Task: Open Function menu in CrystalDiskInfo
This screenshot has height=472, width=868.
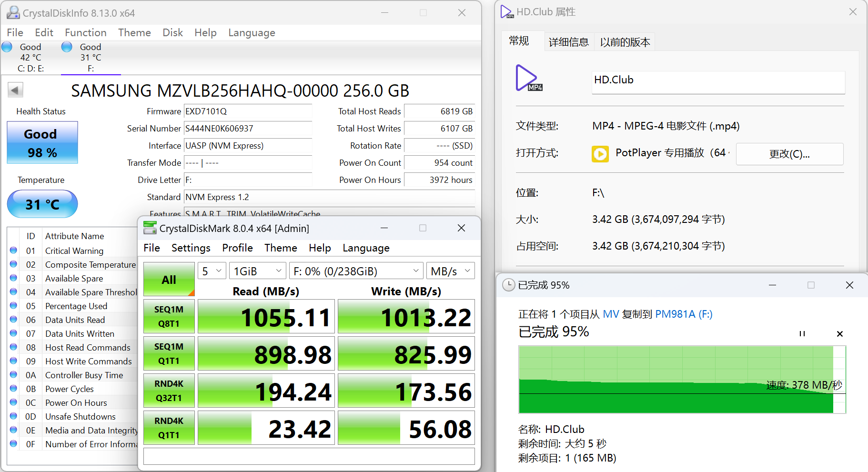Action: click(x=86, y=32)
